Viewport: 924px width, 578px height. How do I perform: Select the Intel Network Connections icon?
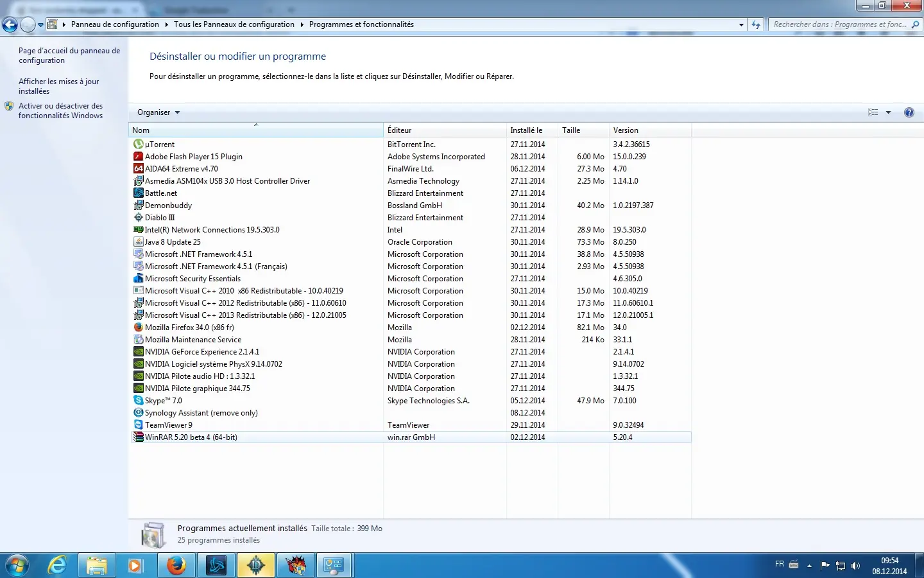[x=138, y=230]
